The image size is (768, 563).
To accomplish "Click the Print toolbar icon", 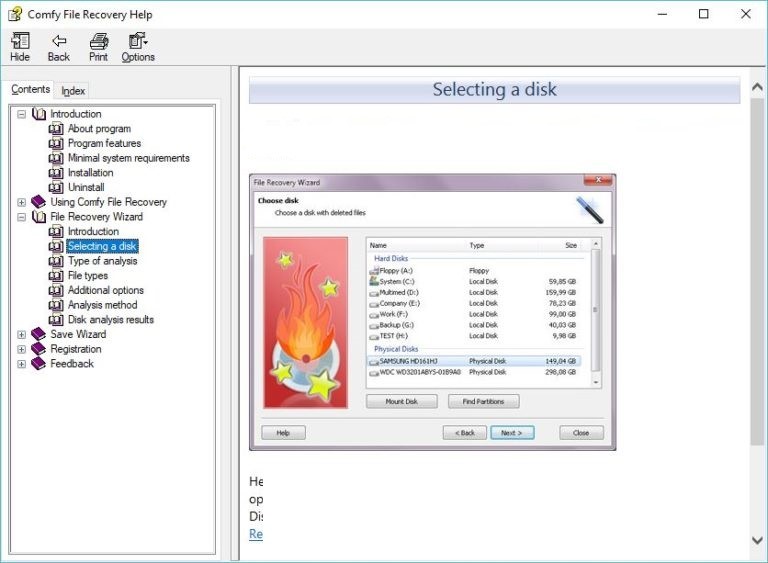I will (98, 47).
